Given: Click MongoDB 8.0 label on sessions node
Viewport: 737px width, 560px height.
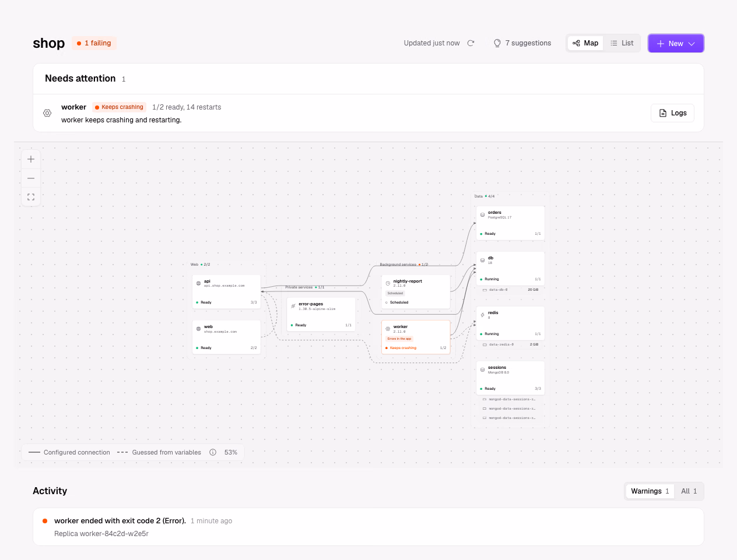Looking at the screenshot, I should tap(499, 372).
